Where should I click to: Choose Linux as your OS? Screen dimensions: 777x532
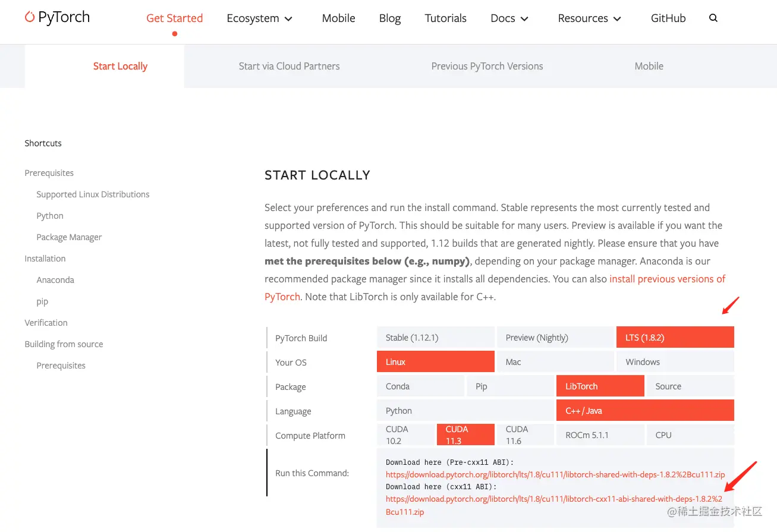click(436, 361)
